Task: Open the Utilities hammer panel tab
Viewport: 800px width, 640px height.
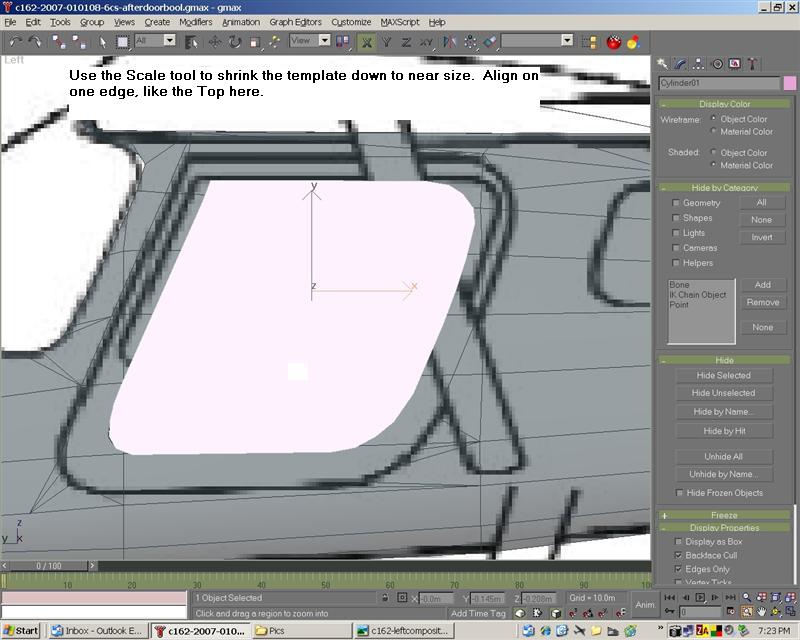Action: (x=752, y=64)
